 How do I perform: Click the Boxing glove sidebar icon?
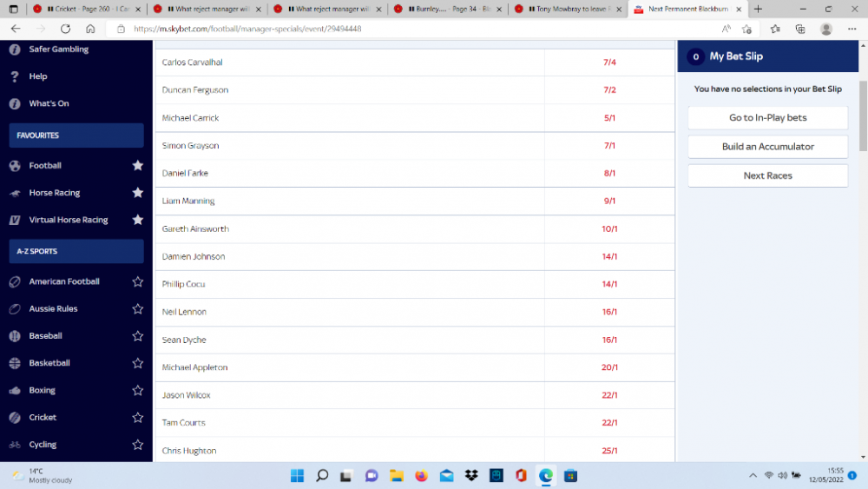[15, 391]
